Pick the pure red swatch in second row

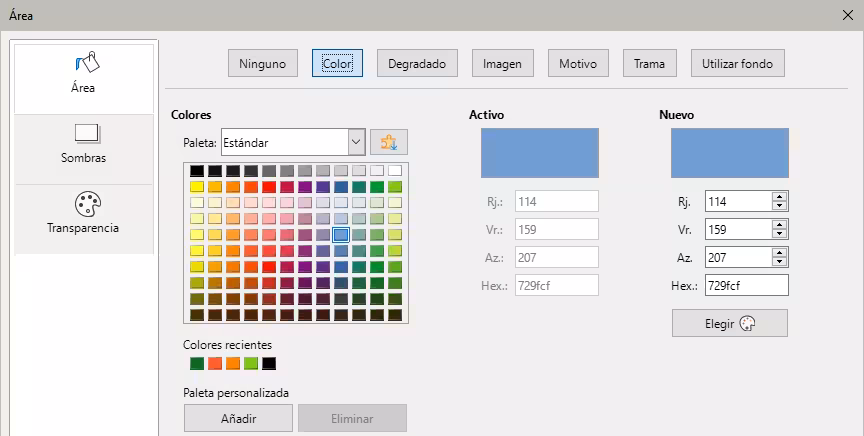click(269, 187)
